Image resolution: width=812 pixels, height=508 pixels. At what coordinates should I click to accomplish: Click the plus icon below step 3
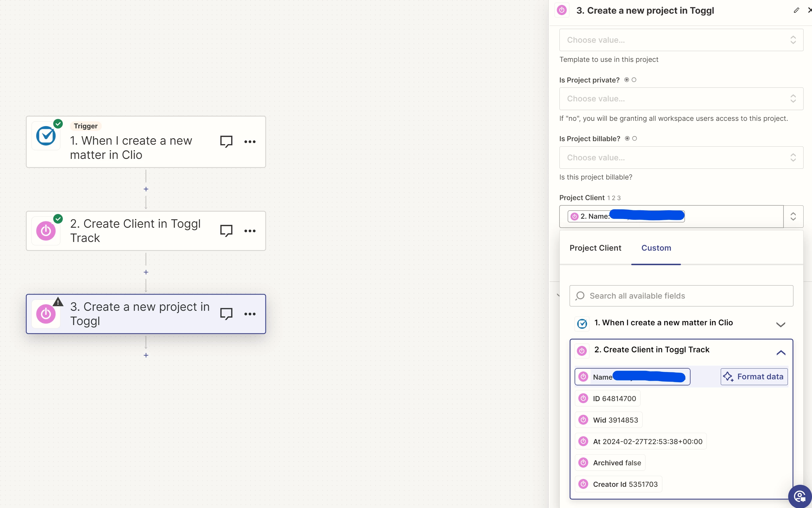pos(146,355)
